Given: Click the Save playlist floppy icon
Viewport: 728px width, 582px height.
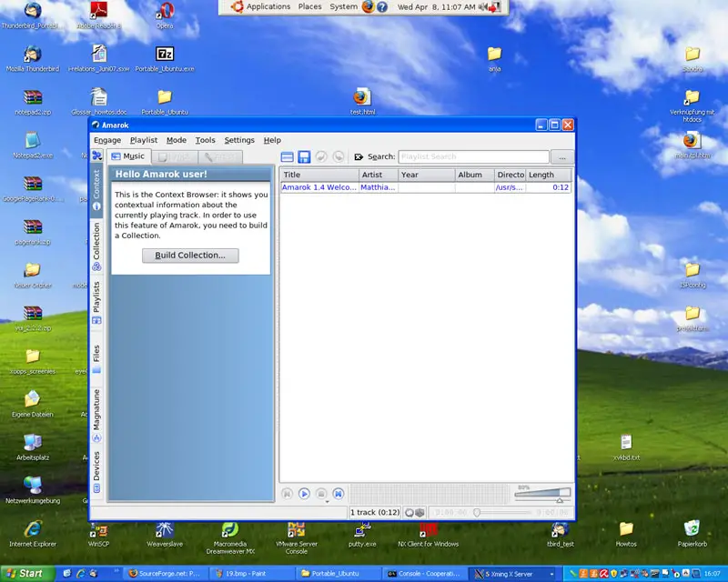Looking at the screenshot, I should point(304,157).
